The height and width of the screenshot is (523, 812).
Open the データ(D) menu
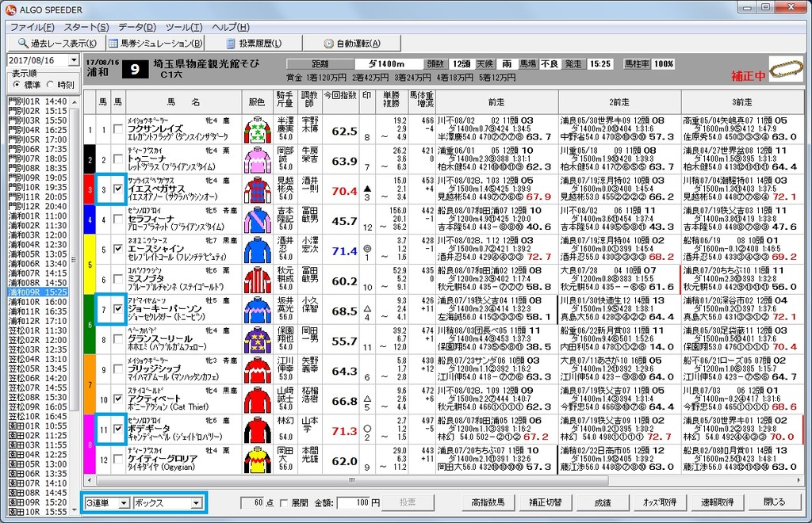click(x=136, y=27)
